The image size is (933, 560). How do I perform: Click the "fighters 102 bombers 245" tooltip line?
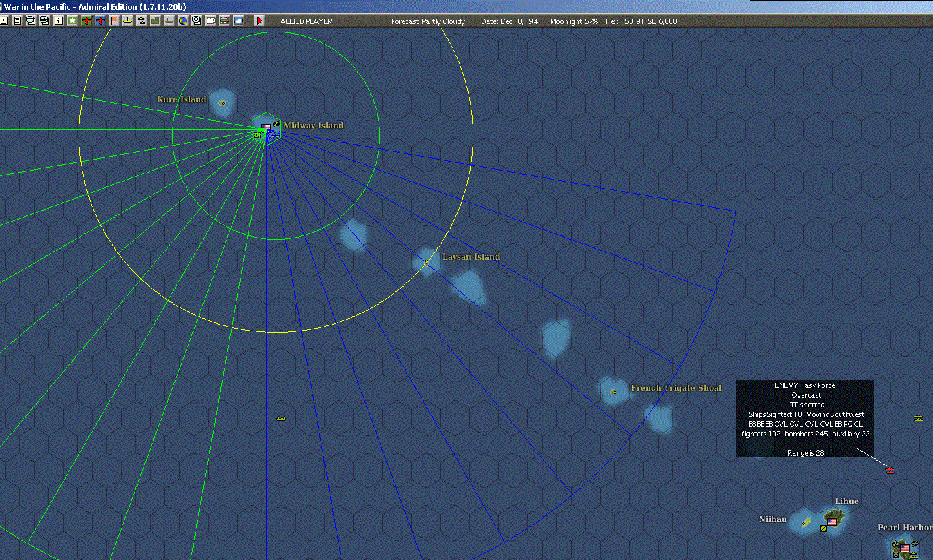(805, 434)
